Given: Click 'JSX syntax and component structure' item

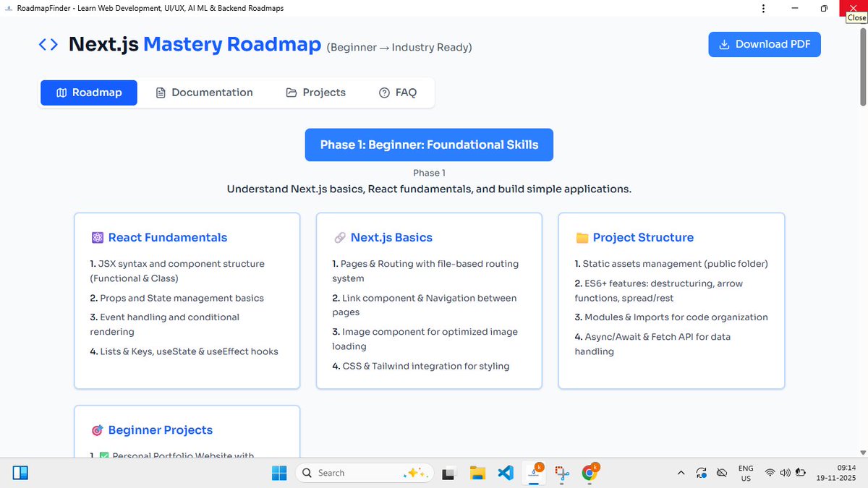Looking at the screenshot, I should point(177,271).
